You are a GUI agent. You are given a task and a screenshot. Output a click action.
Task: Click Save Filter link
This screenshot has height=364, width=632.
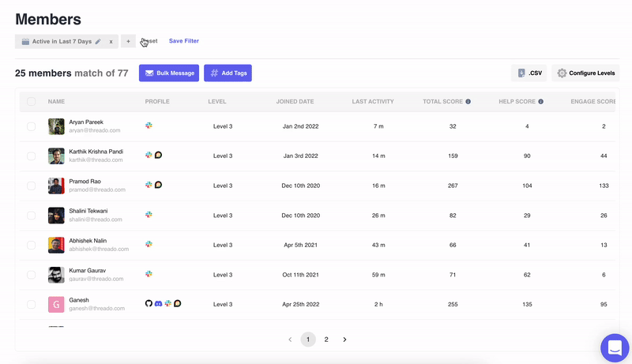[x=184, y=41]
